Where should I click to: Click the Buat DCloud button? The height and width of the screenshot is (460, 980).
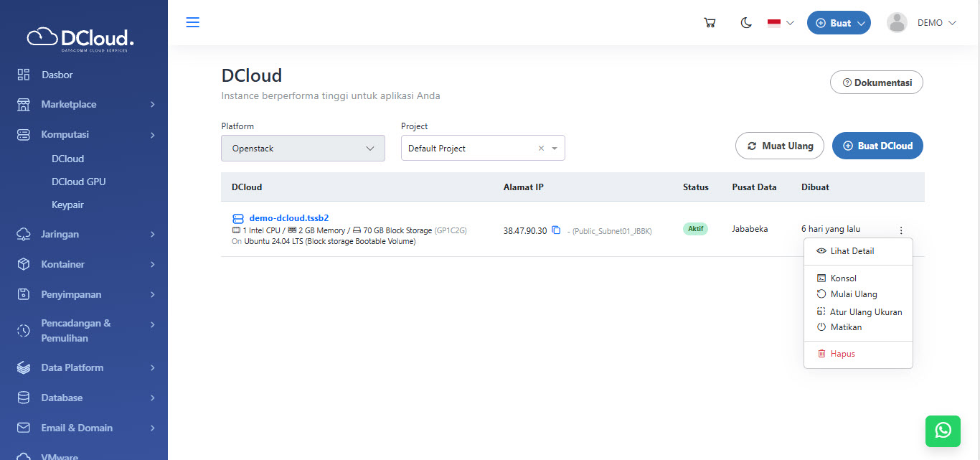click(x=877, y=146)
